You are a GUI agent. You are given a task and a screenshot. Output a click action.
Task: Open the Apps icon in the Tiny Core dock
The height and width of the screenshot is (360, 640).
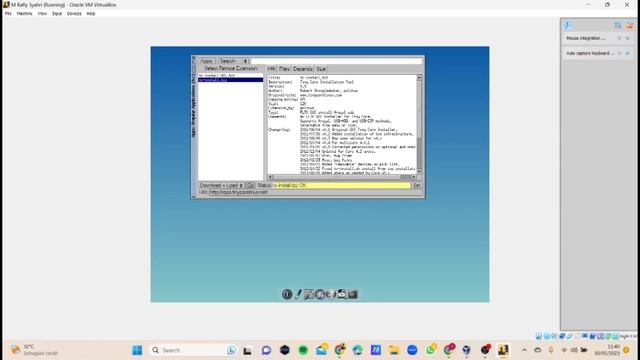pos(320,294)
